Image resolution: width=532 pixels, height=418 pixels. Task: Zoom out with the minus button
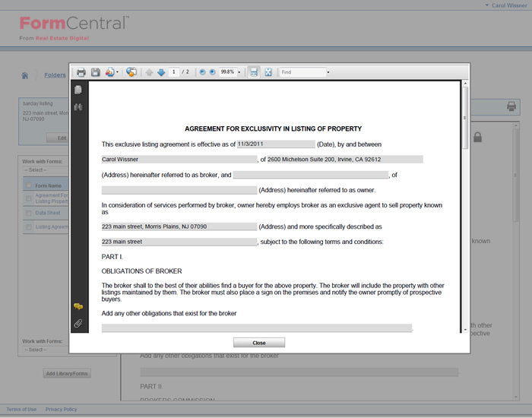click(x=202, y=72)
